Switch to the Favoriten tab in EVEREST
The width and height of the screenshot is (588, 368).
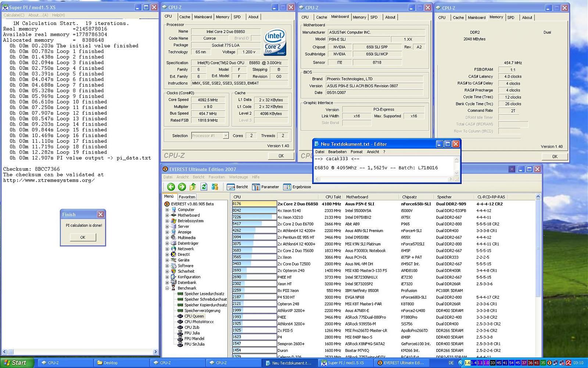[x=187, y=197]
